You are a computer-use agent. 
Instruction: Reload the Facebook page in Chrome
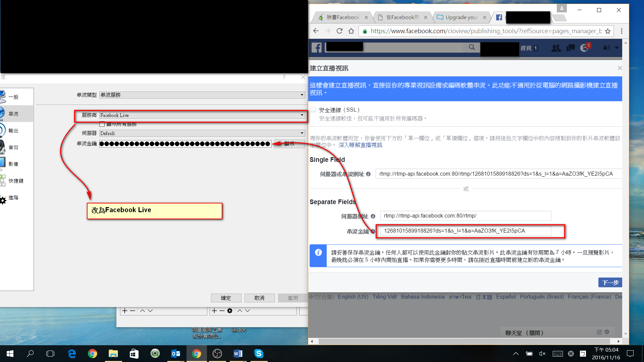pyautogui.click(x=339, y=31)
